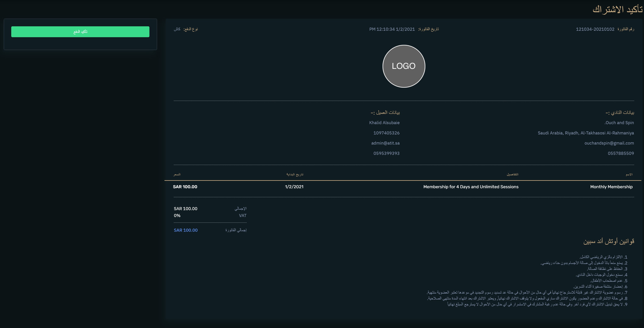Click the customer phone number 0595399393
Screen dimensions: 644x328
[386, 153]
